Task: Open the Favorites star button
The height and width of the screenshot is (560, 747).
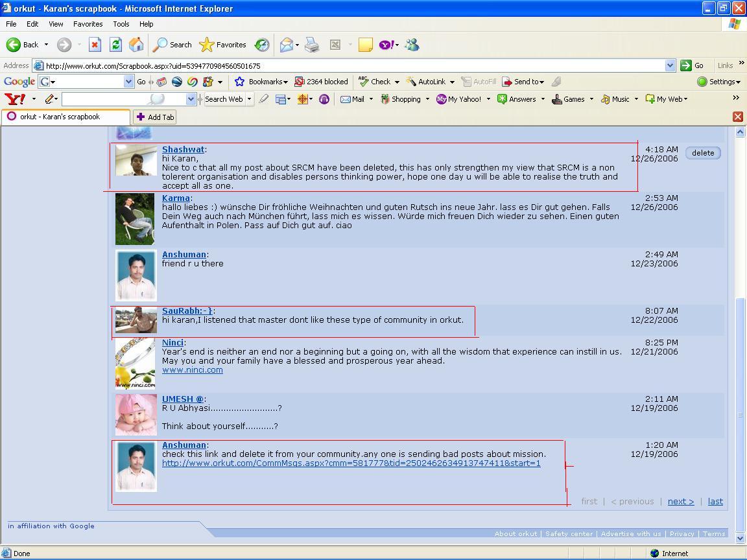Action: 222,45
